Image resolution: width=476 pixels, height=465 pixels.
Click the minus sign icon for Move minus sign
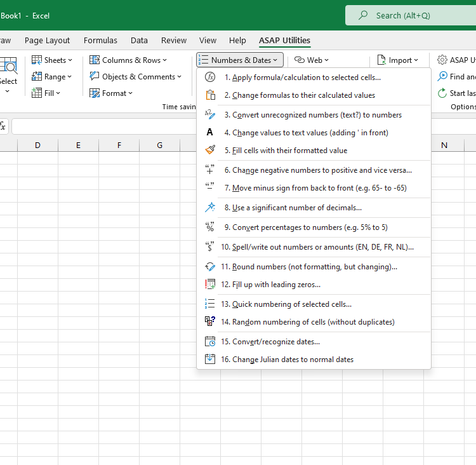coord(209,186)
